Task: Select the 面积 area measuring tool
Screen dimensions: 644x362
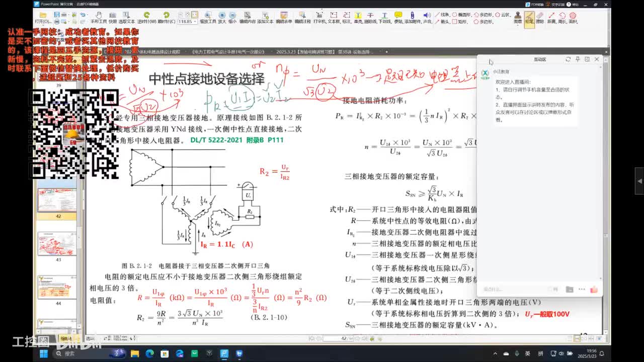Action: coord(573,19)
